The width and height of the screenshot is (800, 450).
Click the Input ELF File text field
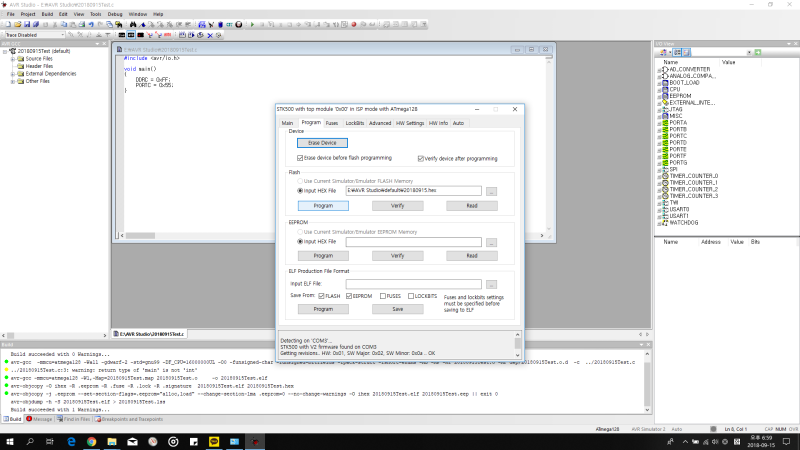tap(413, 284)
